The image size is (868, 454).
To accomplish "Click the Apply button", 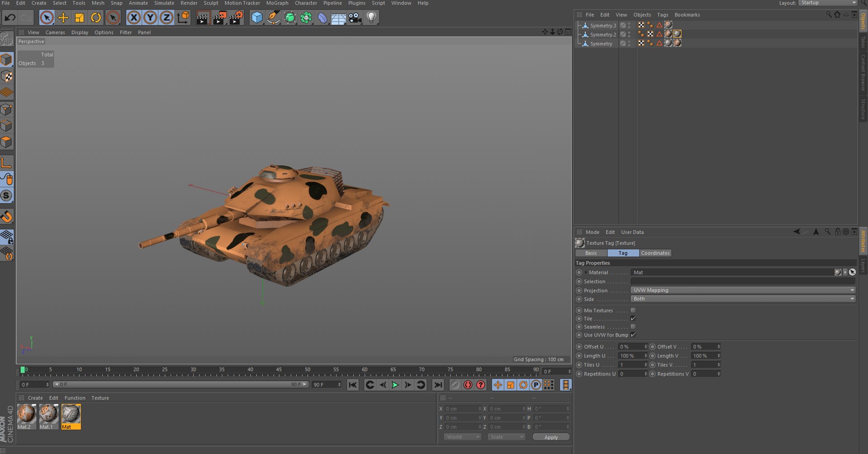I will (551, 437).
